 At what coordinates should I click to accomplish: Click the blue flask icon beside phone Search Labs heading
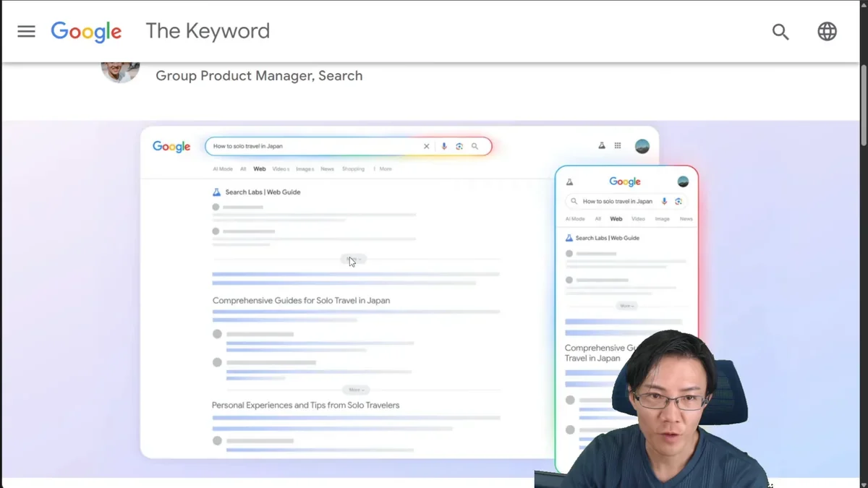click(x=569, y=238)
